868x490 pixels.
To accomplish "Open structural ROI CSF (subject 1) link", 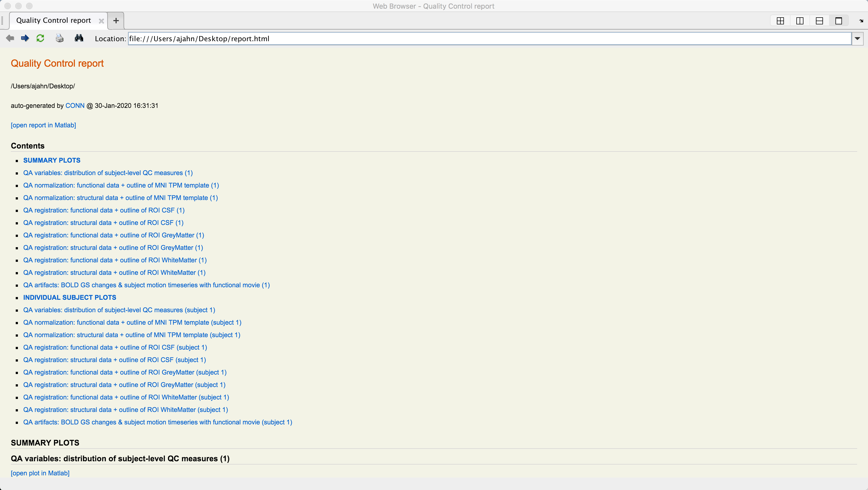I will [x=114, y=360].
